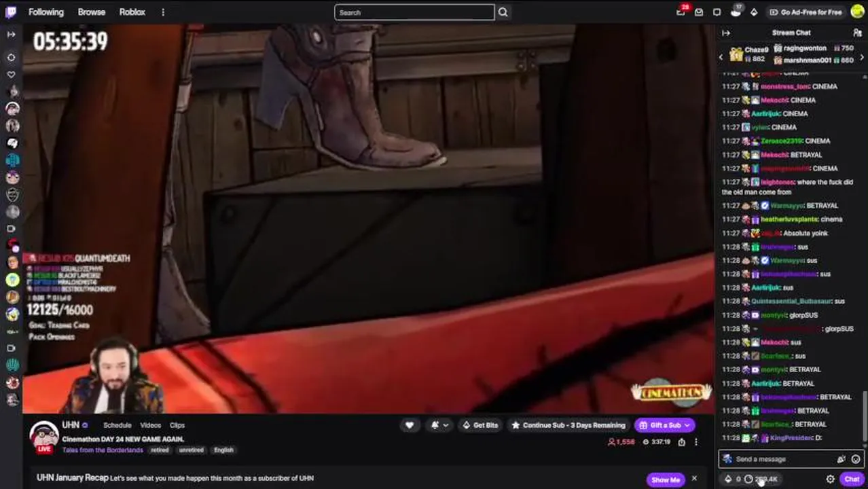Screen dimensions: 868x489
Task: Click Continue Sub - 3 Days Remaining
Action: click(568, 425)
